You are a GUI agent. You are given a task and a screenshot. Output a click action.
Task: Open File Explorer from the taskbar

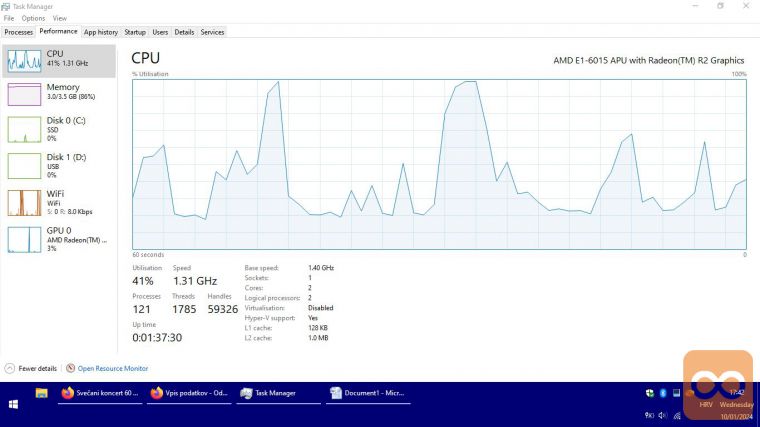tap(41, 393)
